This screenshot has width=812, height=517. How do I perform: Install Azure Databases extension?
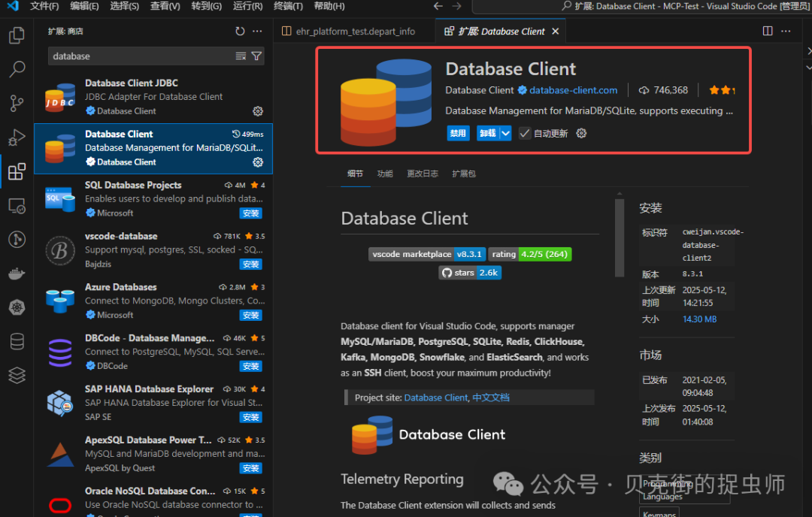click(x=250, y=315)
